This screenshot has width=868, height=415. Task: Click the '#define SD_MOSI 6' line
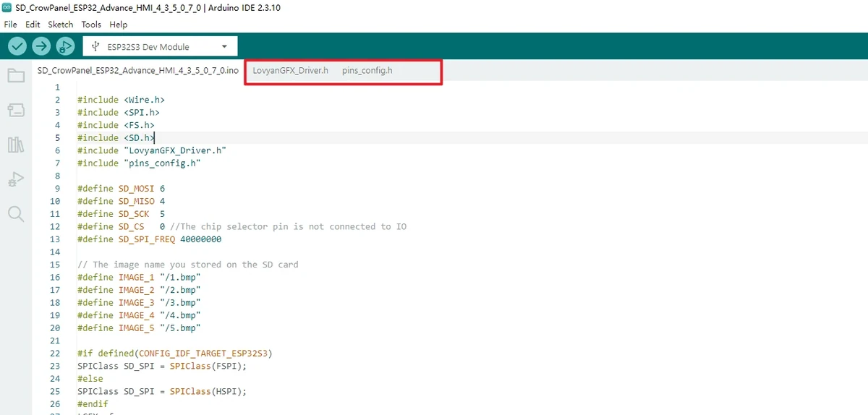point(121,189)
